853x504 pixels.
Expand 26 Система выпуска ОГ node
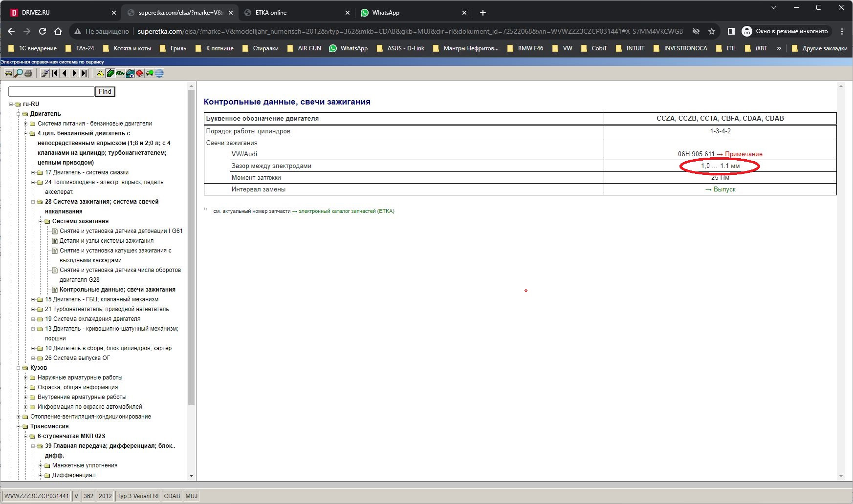coord(33,358)
